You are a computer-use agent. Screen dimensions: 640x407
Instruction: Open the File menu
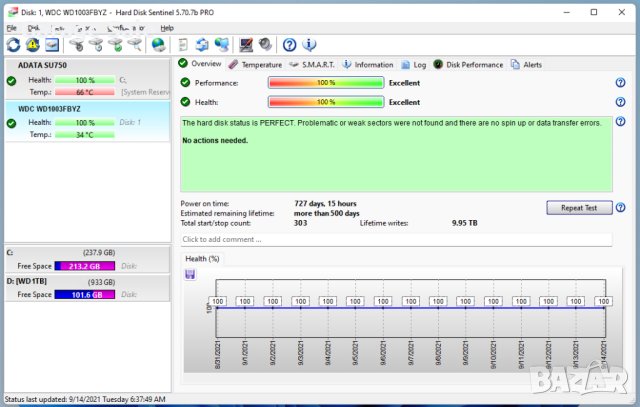coord(12,28)
